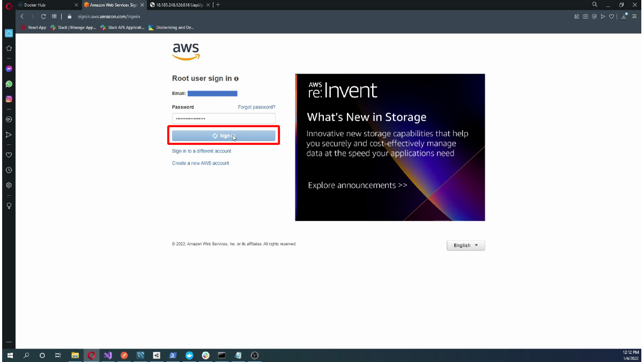
Task: Open File Explorer from taskbar
Action: pyautogui.click(x=75, y=355)
